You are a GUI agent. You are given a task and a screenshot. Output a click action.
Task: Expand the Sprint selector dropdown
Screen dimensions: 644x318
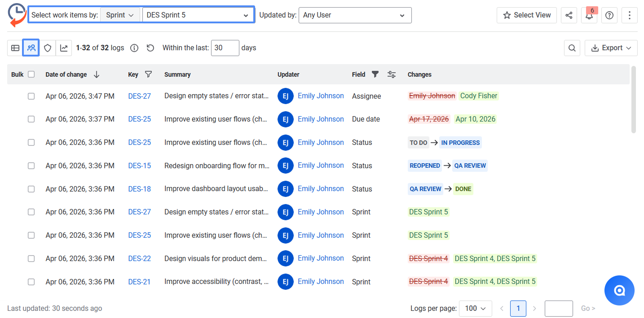coord(120,15)
